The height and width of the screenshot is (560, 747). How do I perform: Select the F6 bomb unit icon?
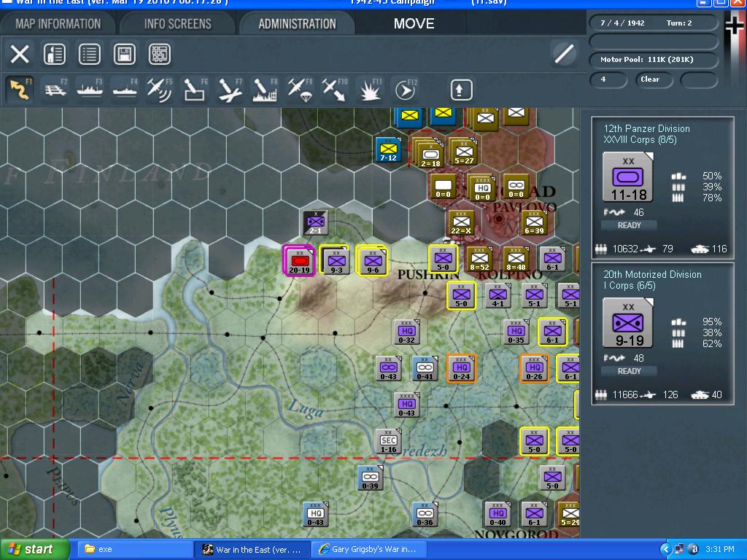[x=195, y=90]
